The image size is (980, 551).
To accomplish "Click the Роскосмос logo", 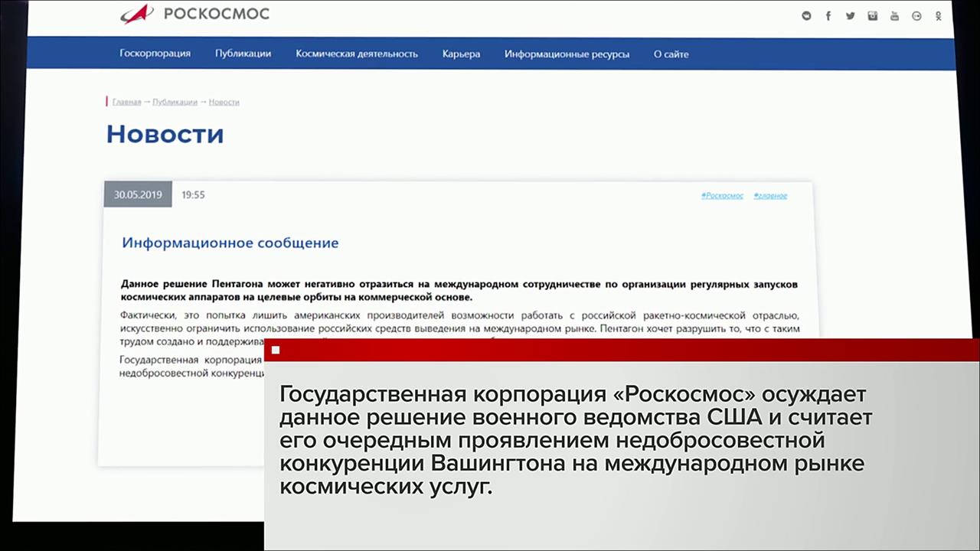I will [x=194, y=14].
